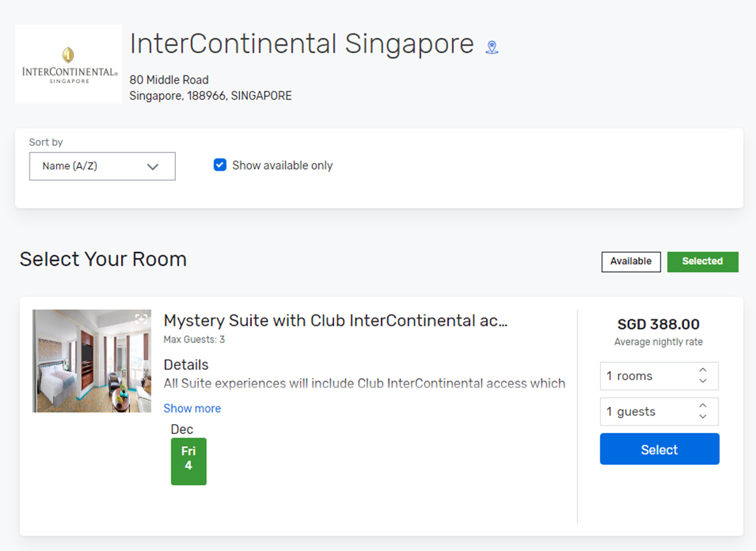
Task: Select the Fri 4 Dec date tile
Action: click(188, 461)
